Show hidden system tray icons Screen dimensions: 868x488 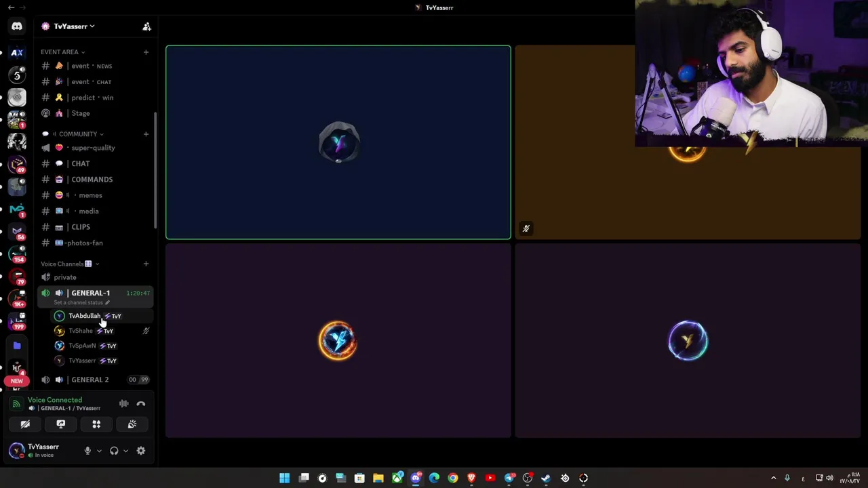773,478
